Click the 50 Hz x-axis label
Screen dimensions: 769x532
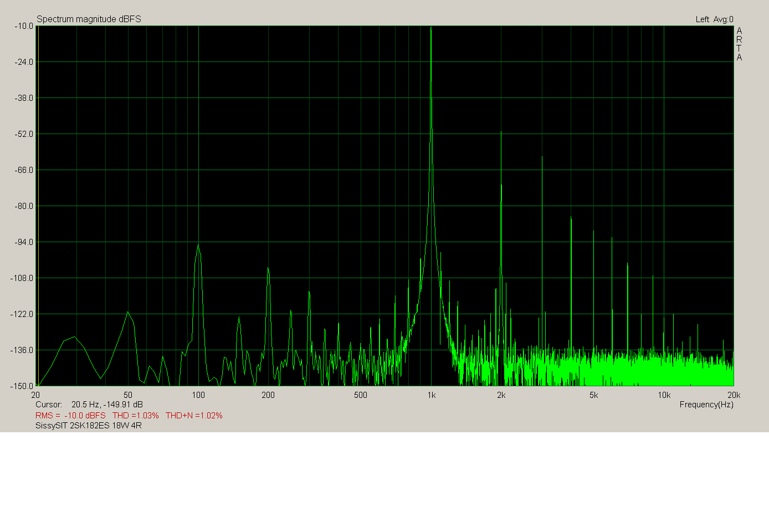(128, 395)
